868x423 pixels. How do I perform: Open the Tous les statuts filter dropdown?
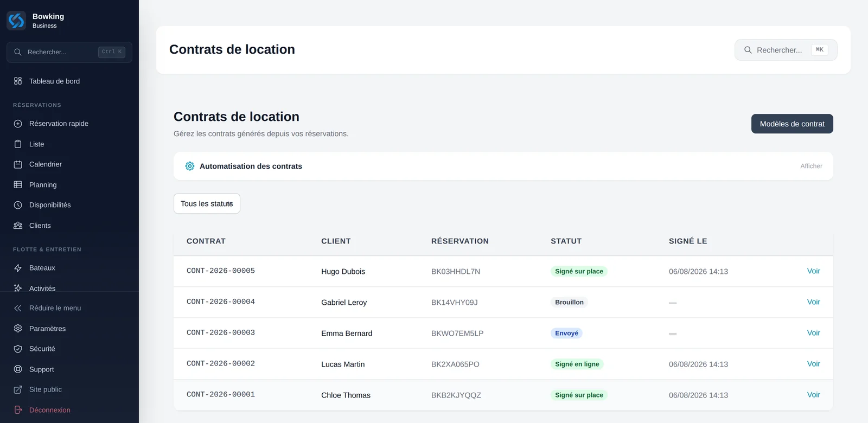tap(207, 203)
